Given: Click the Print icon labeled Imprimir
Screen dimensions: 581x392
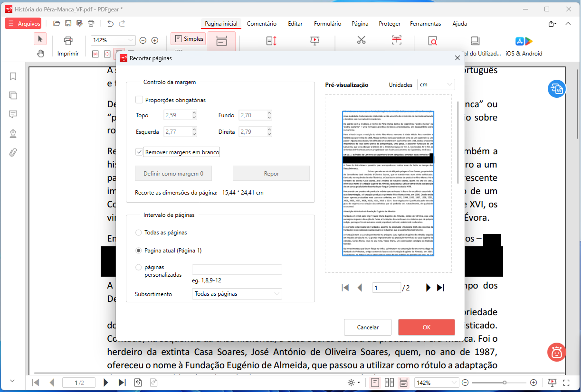Looking at the screenshot, I should tap(68, 41).
